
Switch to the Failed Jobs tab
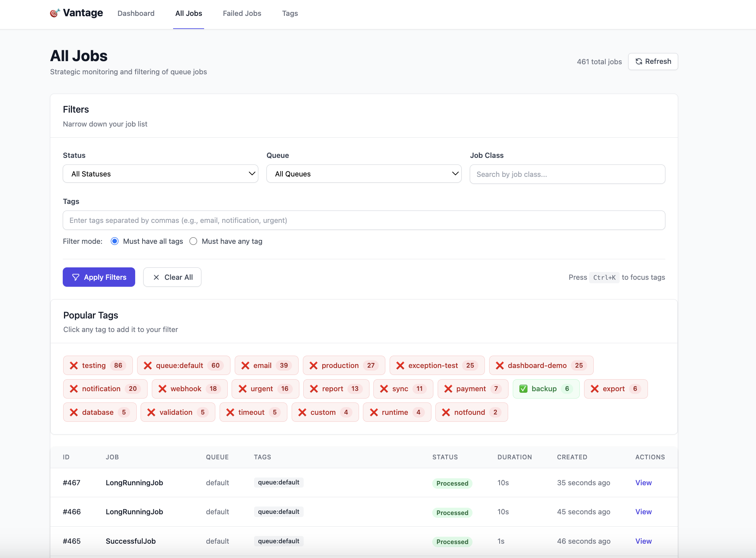pos(242,13)
